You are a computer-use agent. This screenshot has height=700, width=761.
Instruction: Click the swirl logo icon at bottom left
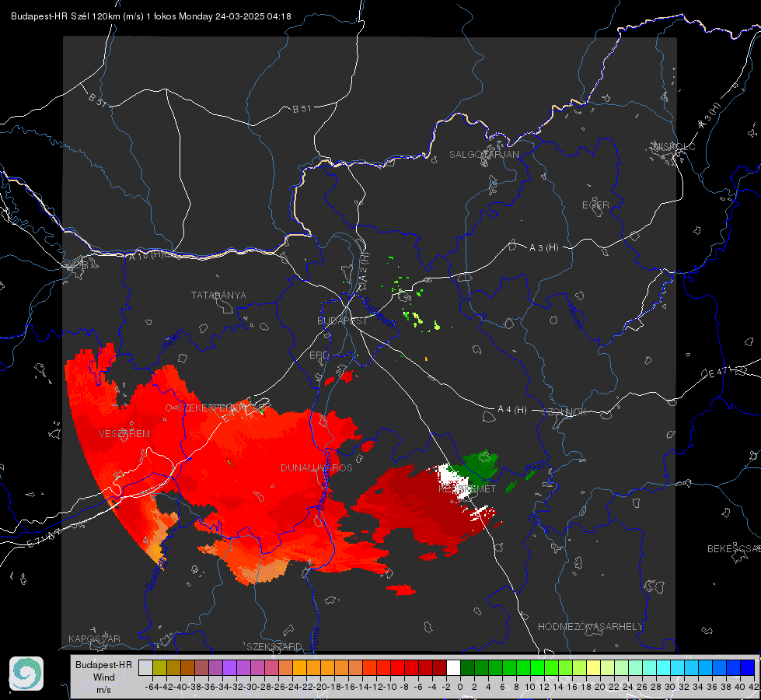(26, 674)
